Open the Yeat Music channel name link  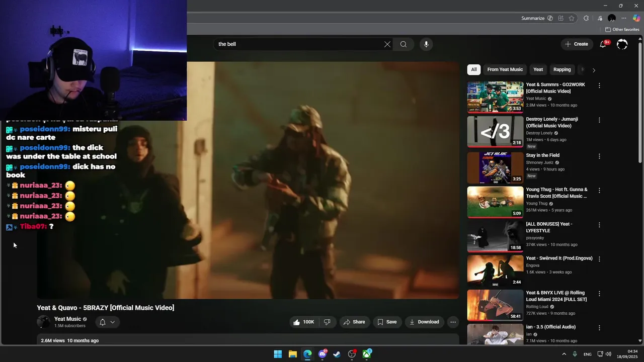click(67, 319)
